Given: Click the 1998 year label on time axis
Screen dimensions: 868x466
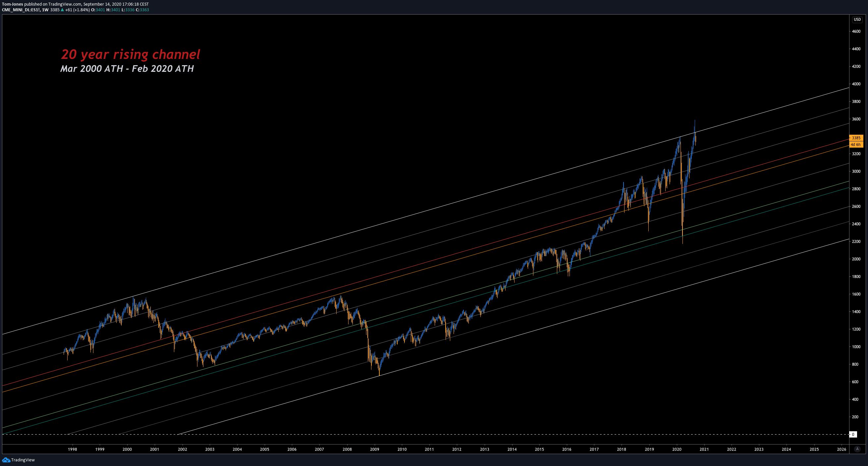Looking at the screenshot, I should click(x=72, y=449).
